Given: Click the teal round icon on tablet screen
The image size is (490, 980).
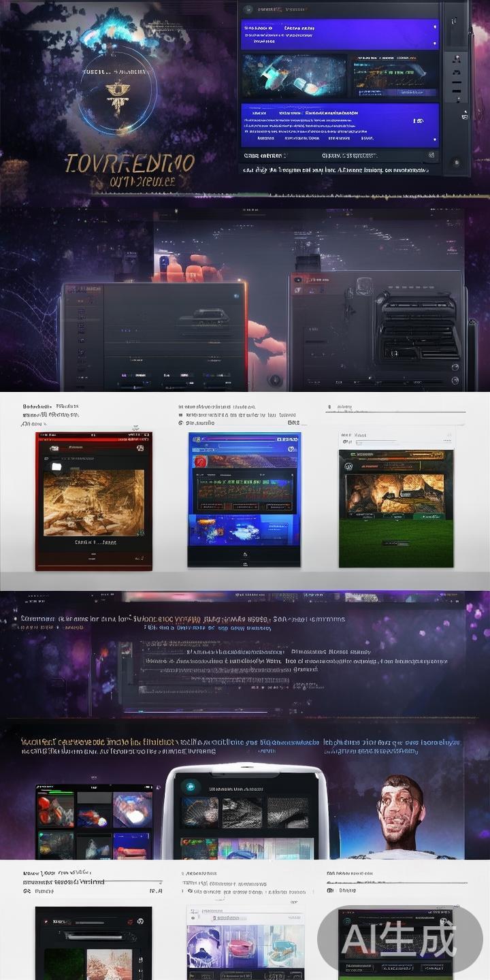Looking at the screenshot, I should pyautogui.click(x=191, y=786).
